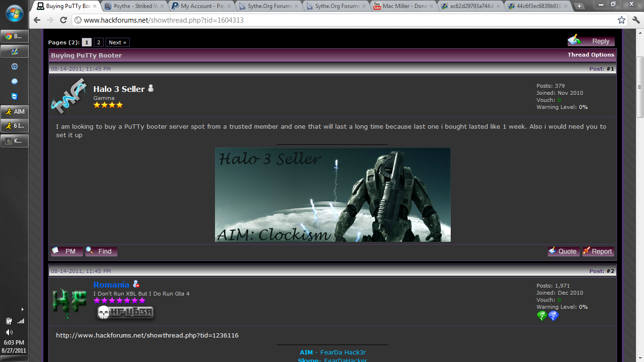Report Halo 3 Seller's post
Viewport: 644px width, 362px height.
point(598,251)
